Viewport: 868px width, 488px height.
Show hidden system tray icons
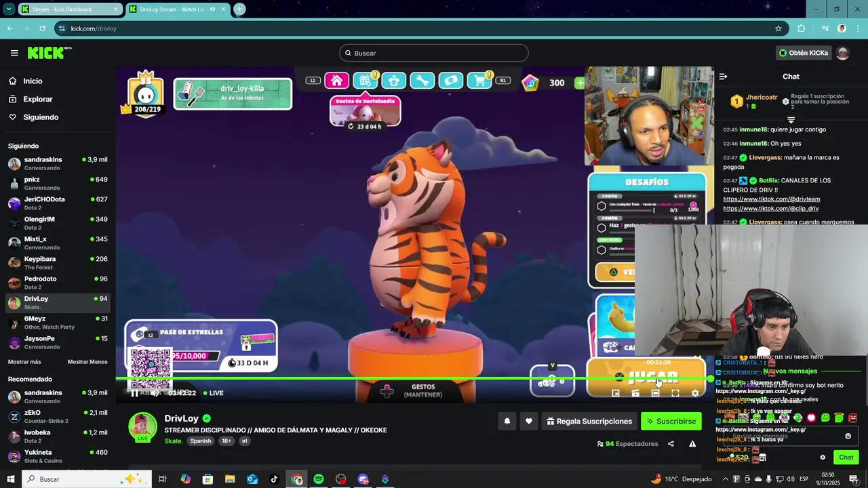[725, 479]
